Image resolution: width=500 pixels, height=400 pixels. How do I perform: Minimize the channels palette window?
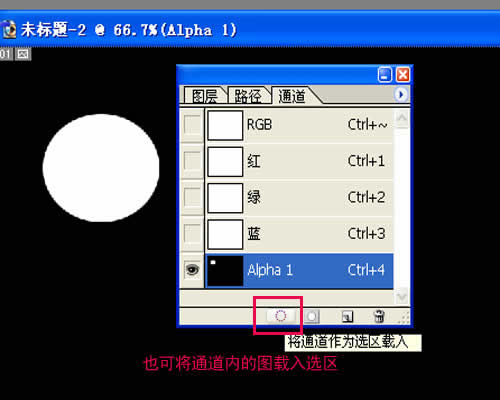pos(385,74)
